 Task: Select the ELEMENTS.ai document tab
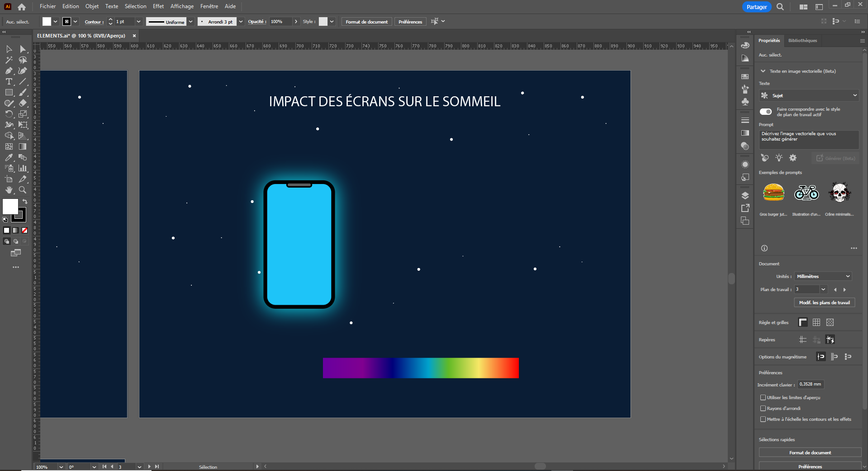click(x=81, y=36)
